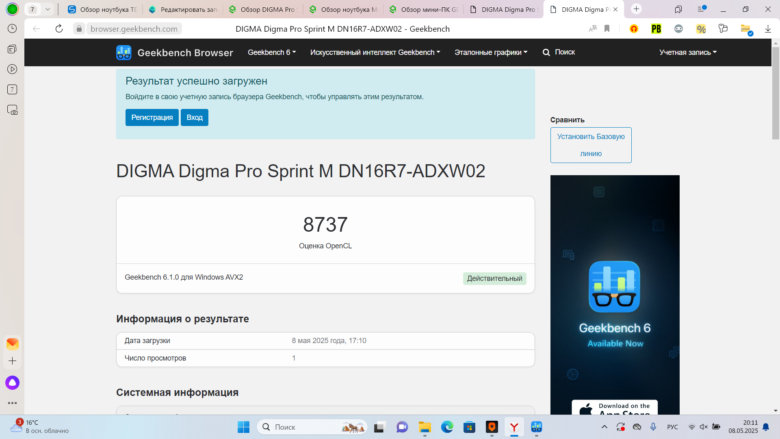Switch to the inactive DIGMA Digma Pro tab
780x439 pixels.
[x=503, y=9]
